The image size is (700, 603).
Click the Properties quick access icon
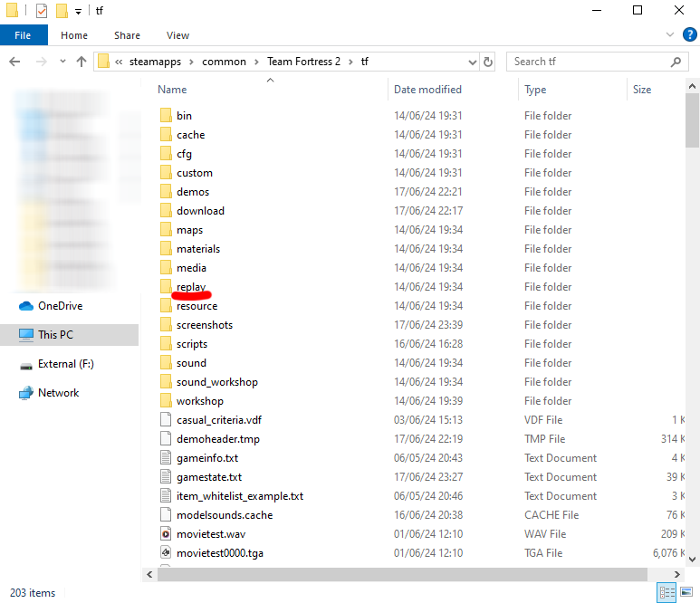click(41, 10)
